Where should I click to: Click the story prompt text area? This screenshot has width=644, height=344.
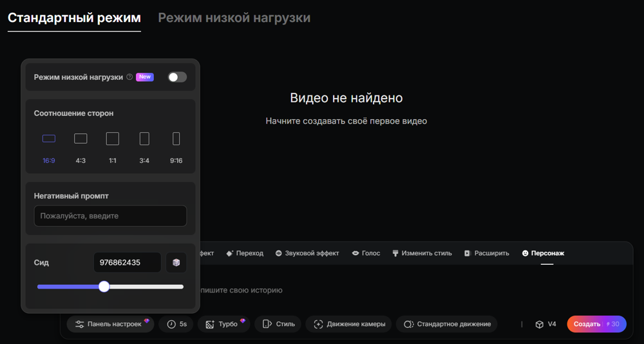[346, 290]
